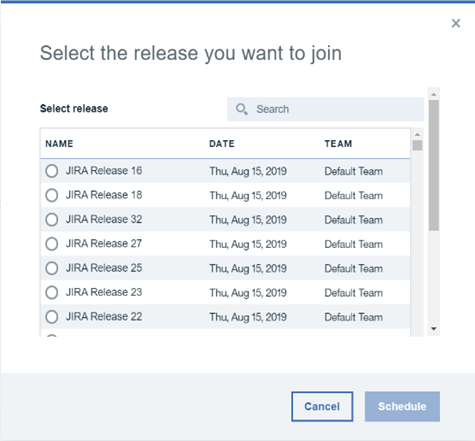Click the outer dialog scrollbar thumb
The height and width of the screenshot is (441, 475).
pyautogui.click(x=434, y=165)
